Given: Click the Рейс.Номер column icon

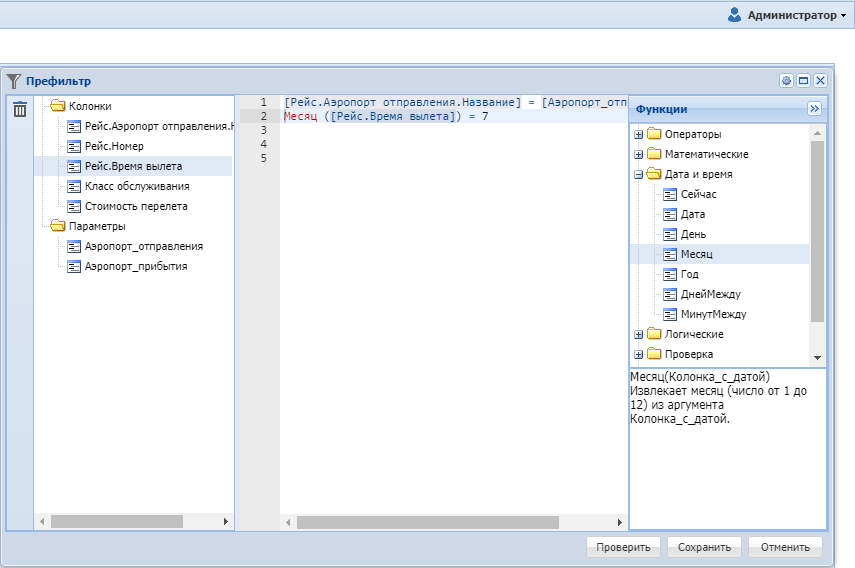Looking at the screenshot, I should pos(74,146).
